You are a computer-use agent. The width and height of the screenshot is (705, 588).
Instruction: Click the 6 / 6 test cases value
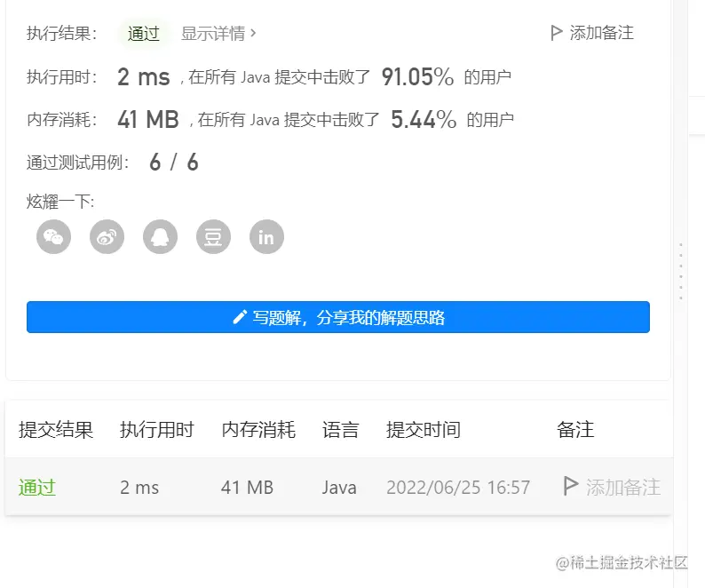pyautogui.click(x=174, y=162)
